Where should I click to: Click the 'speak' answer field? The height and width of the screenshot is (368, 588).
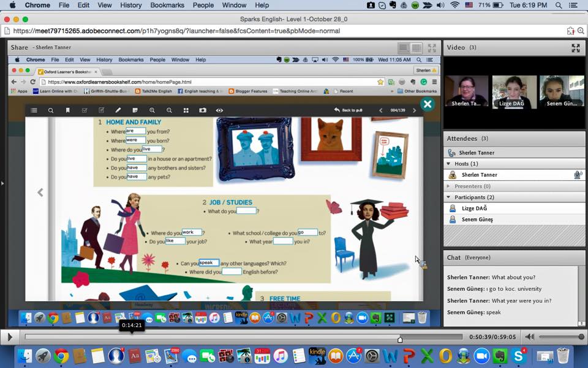click(x=209, y=263)
